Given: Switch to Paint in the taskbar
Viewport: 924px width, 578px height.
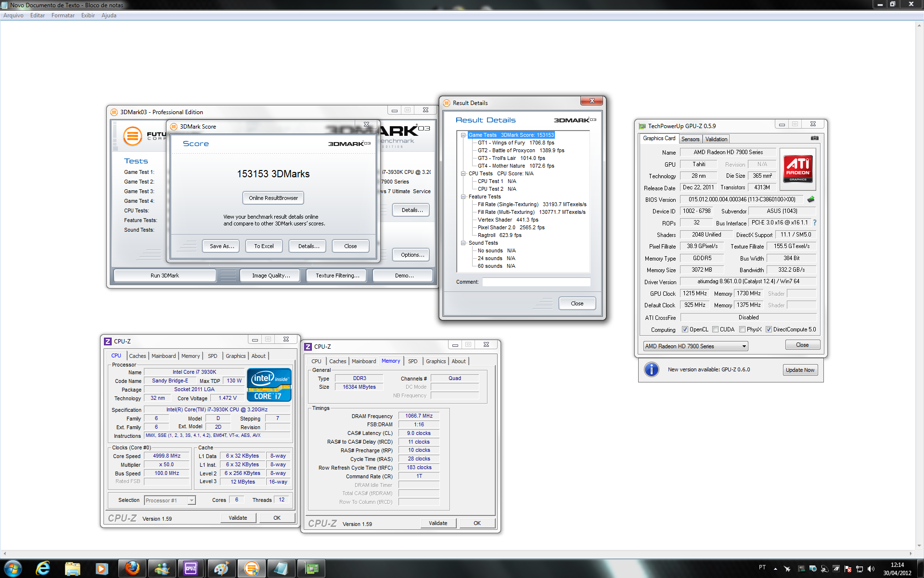Looking at the screenshot, I should click(x=221, y=568).
